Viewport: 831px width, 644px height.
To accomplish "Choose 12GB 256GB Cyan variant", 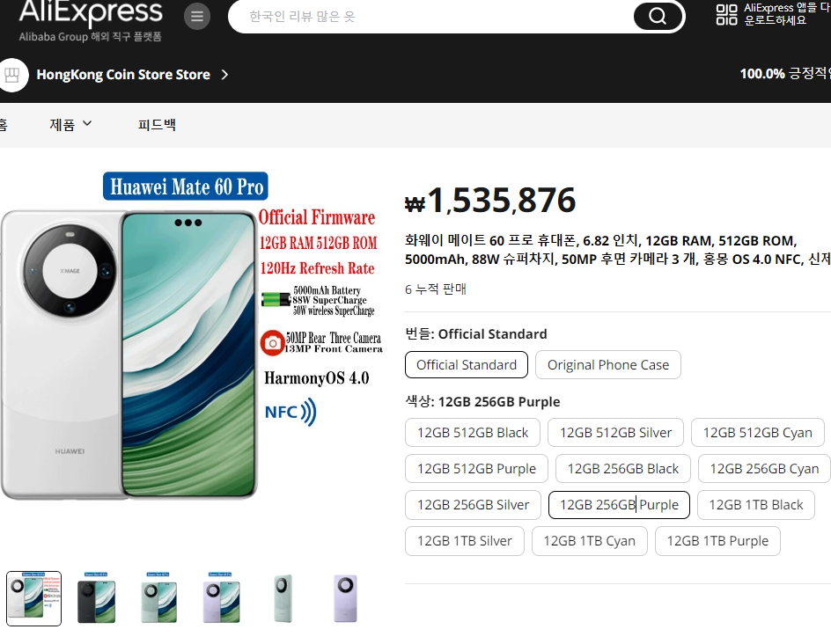I will (x=764, y=469).
